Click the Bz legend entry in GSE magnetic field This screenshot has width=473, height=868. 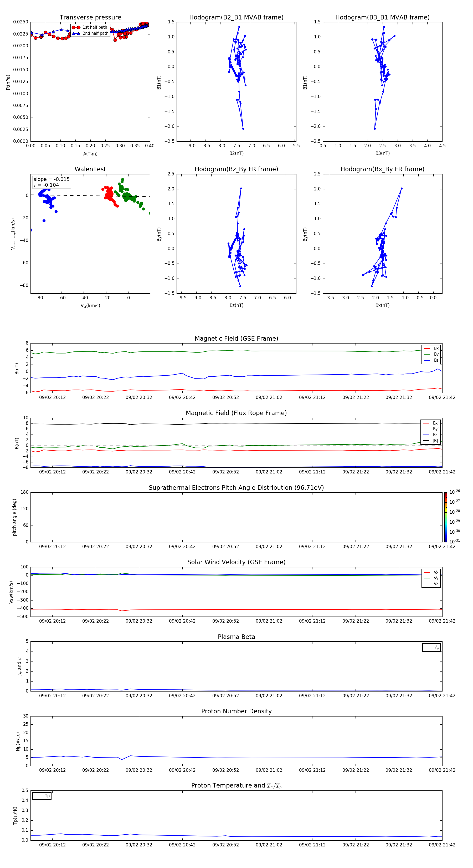[x=431, y=360]
